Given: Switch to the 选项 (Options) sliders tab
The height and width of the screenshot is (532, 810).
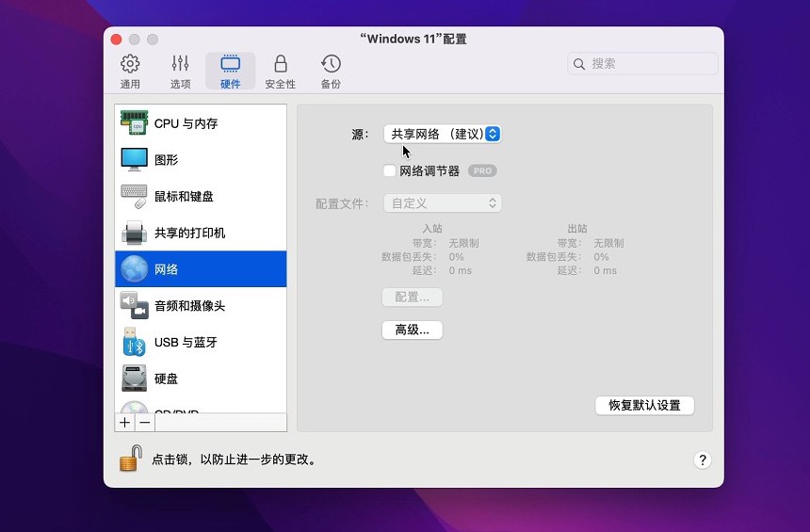Looking at the screenshot, I should point(180,72).
